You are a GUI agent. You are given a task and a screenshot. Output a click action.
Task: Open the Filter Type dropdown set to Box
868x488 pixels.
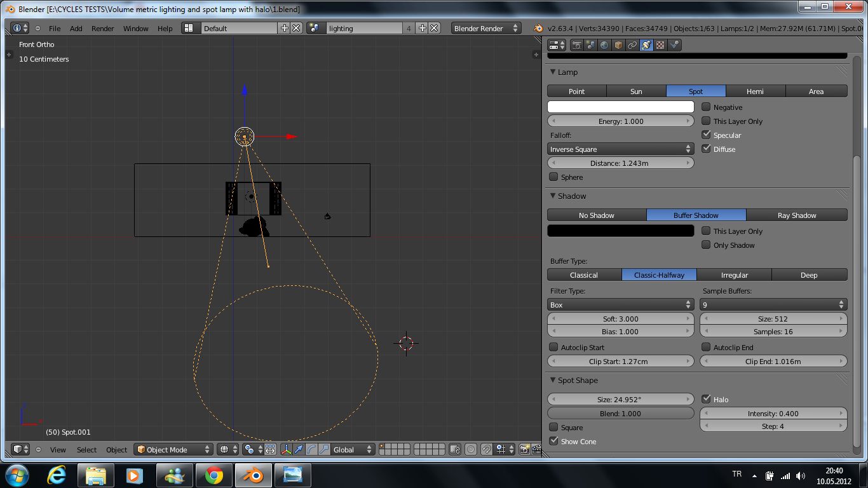point(620,305)
